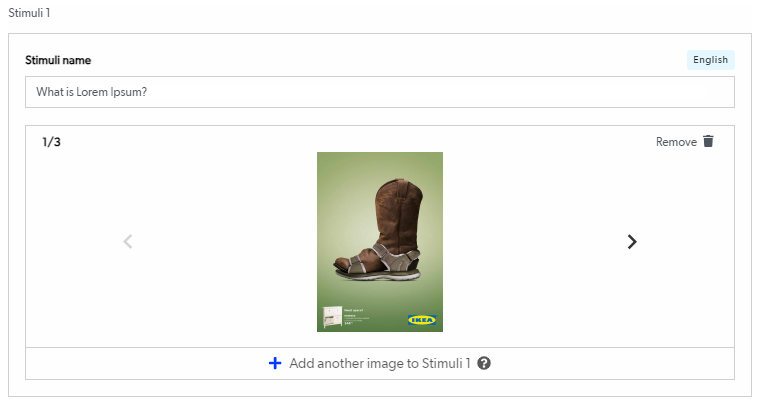Click the 'What is Lorem Ipsum?' text
761x406 pixels.
[x=92, y=92]
